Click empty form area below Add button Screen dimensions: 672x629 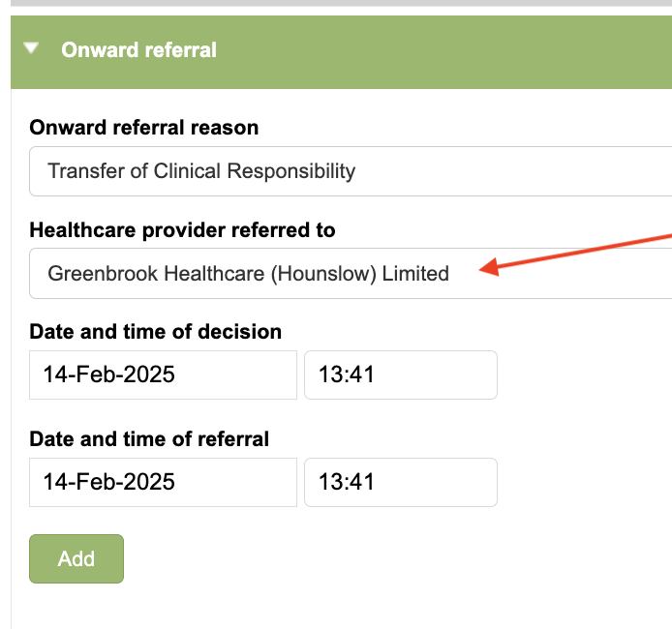coord(339,605)
